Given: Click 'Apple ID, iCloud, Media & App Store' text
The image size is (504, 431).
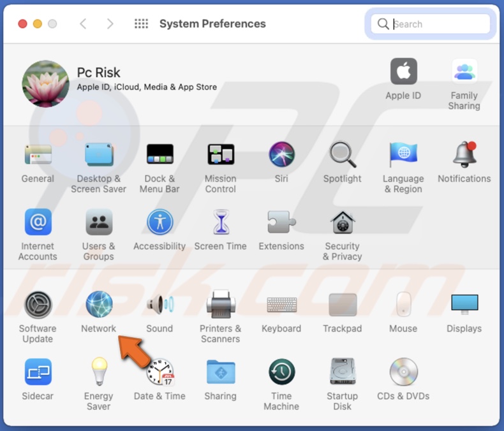Looking at the screenshot, I should tap(147, 87).
